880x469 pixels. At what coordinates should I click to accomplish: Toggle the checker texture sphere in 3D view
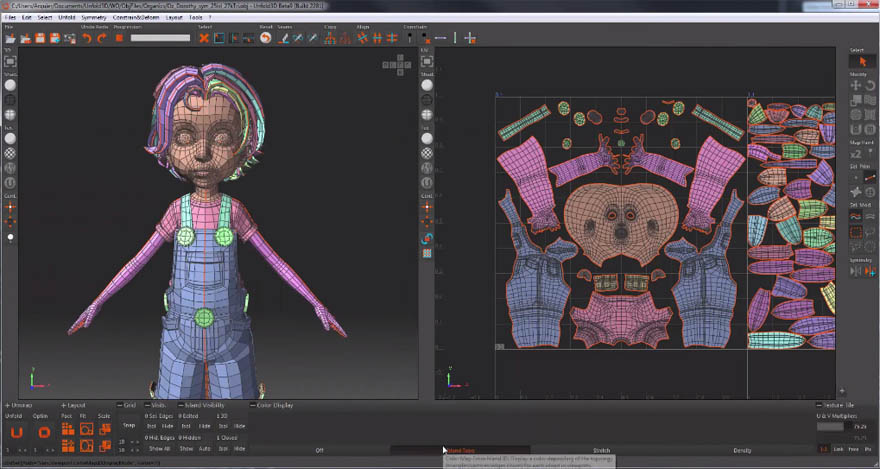pyautogui.click(x=10, y=153)
